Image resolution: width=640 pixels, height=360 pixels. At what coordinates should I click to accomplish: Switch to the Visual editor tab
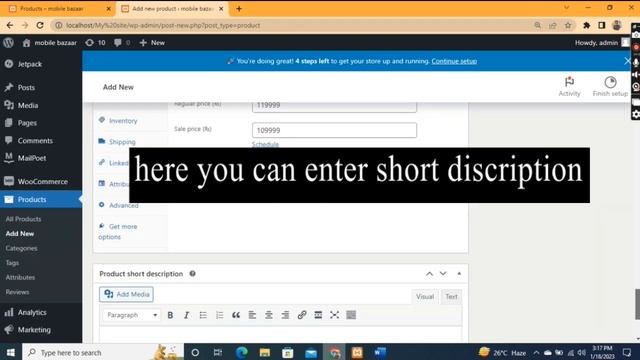pos(424,297)
